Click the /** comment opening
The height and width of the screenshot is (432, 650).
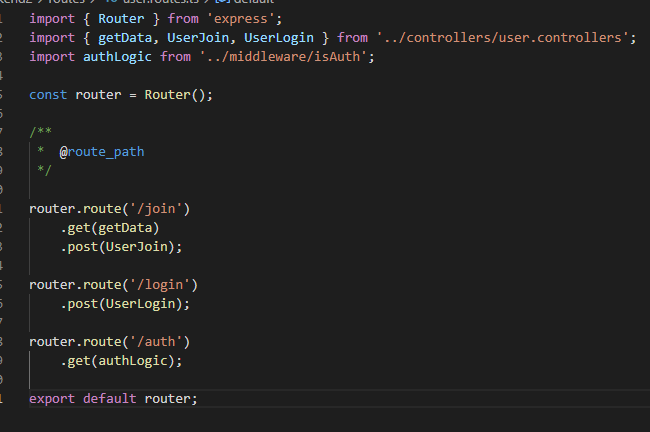click(41, 132)
